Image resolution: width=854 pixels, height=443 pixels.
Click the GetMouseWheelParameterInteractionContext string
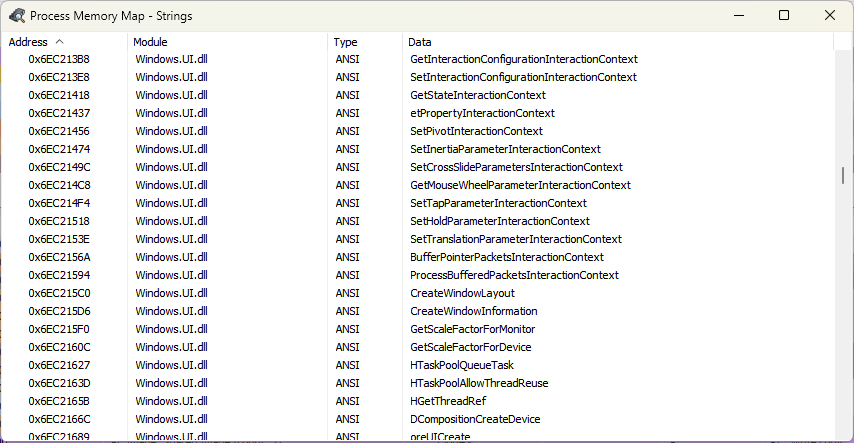tap(520, 185)
